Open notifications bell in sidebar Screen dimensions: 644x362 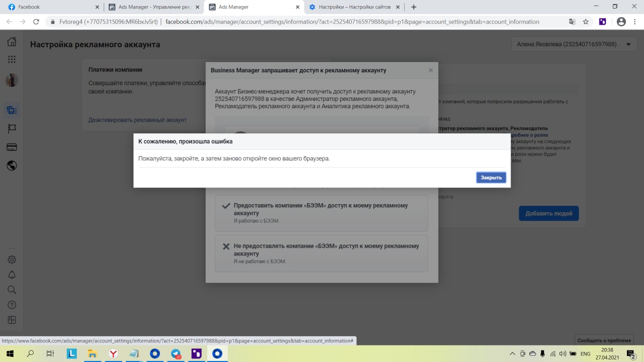click(12, 275)
